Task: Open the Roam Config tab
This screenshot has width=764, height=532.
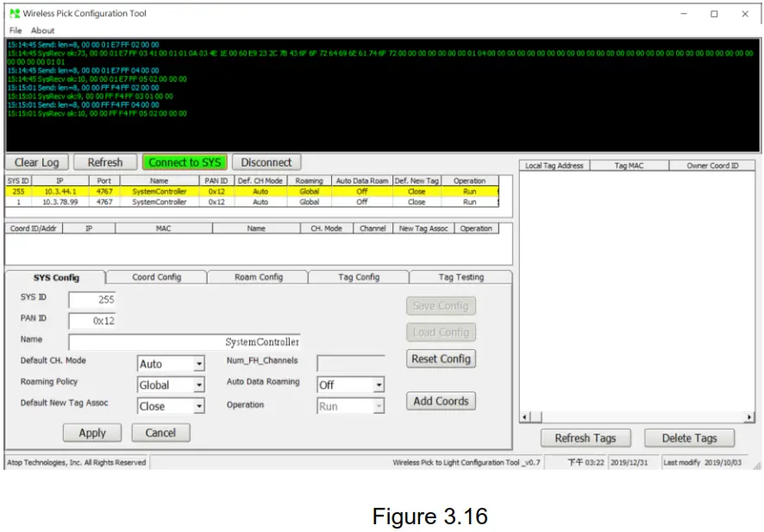Action: coord(258,278)
